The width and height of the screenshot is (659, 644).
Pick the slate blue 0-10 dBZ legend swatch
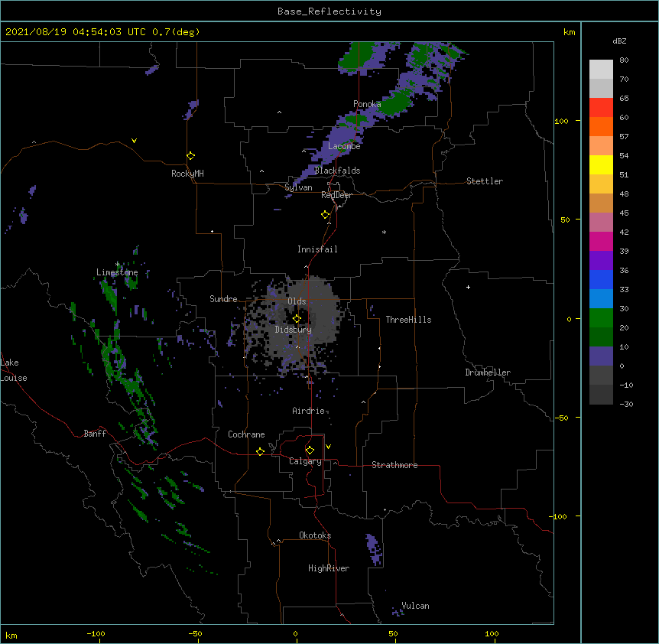601,356
